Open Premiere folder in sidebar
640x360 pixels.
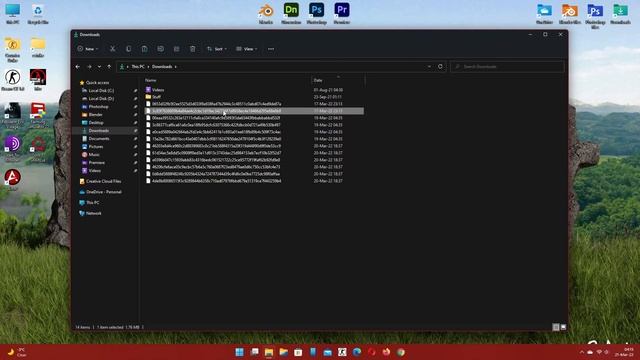point(97,162)
